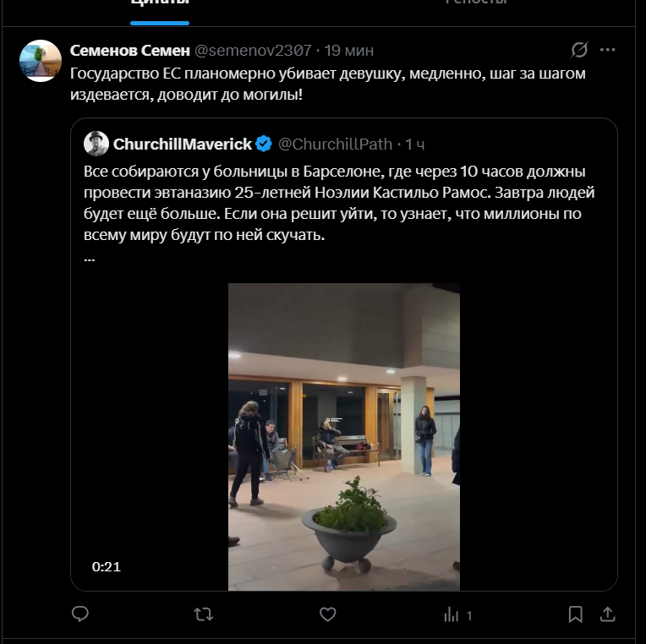Play the quoted hospital video
The height and width of the screenshot is (644, 646).
[x=344, y=436]
